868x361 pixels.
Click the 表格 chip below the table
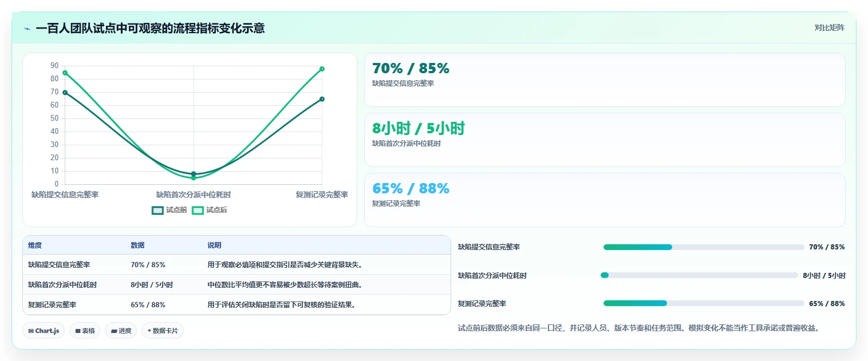point(85,331)
